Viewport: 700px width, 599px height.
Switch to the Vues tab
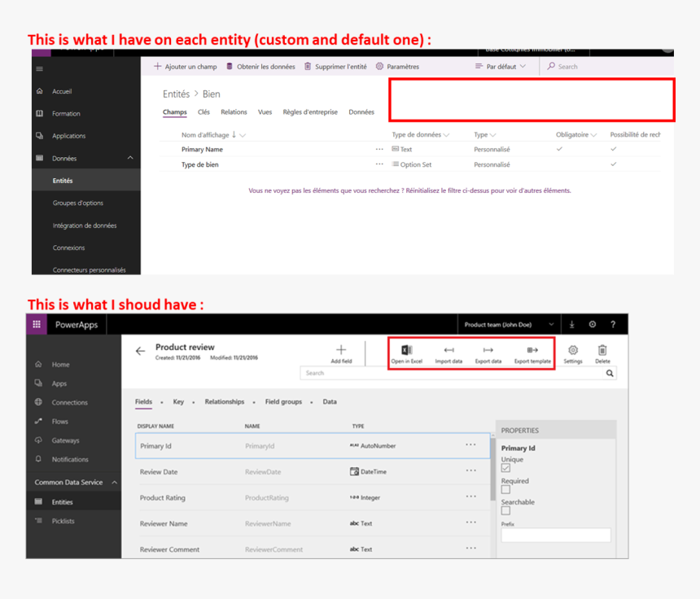click(x=265, y=112)
